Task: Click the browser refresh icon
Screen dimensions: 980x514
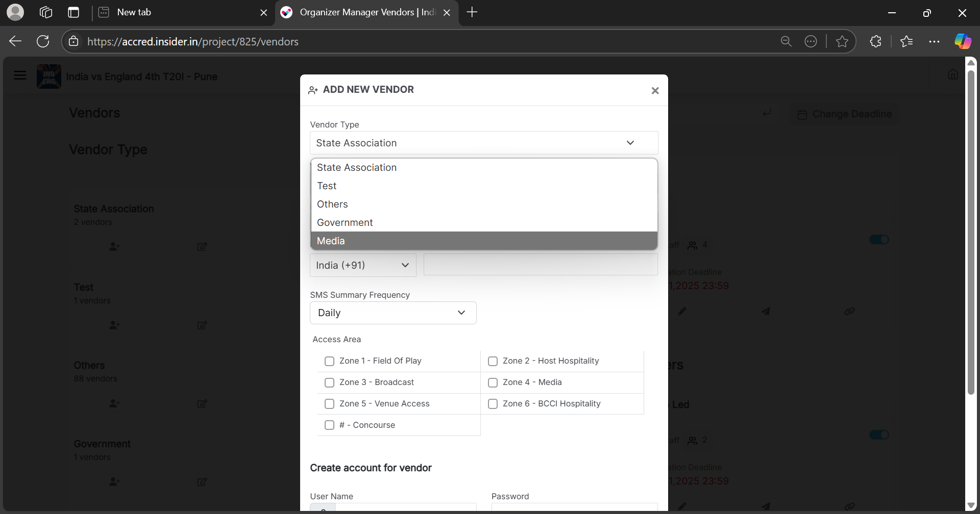Action: (x=43, y=41)
